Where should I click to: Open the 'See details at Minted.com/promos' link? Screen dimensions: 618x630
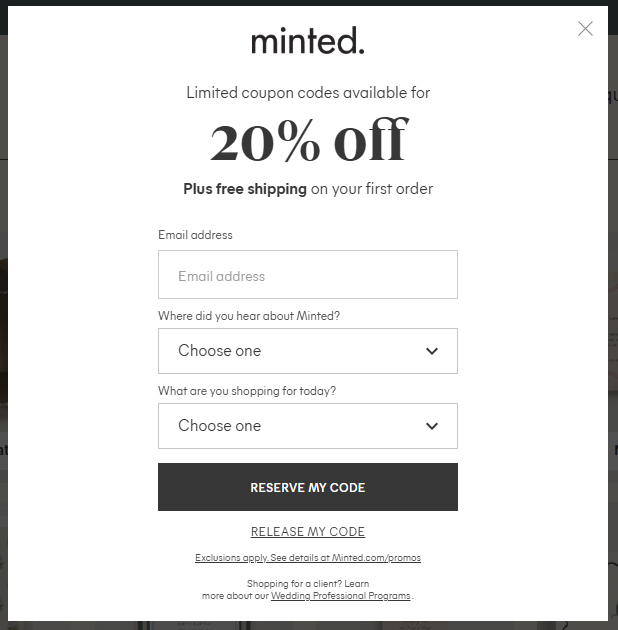pos(346,558)
